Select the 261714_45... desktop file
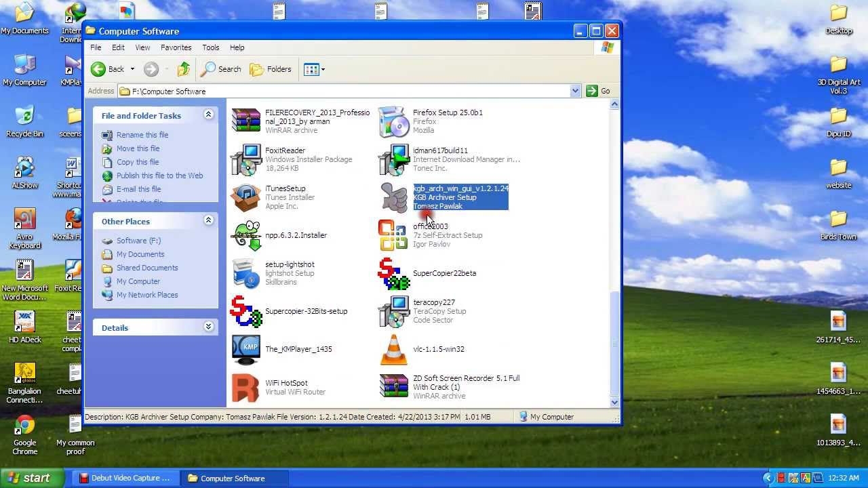Image resolution: width=868 pixels, height=488 pixels. 839,323
